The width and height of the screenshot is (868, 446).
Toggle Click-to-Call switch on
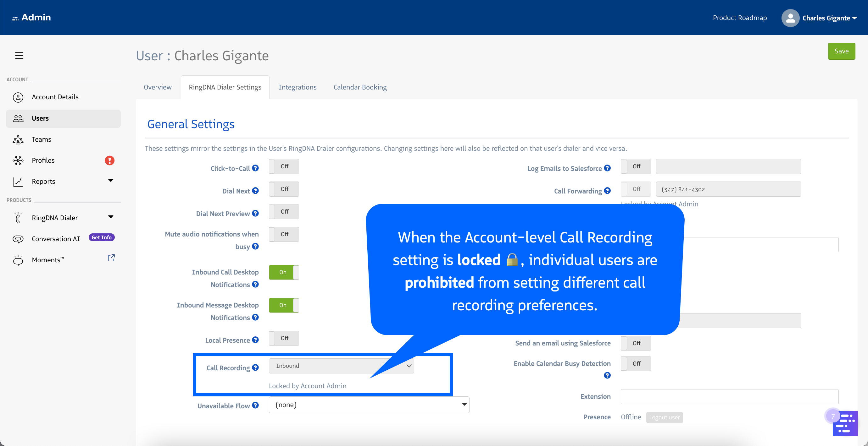click(x=284, y=166)
